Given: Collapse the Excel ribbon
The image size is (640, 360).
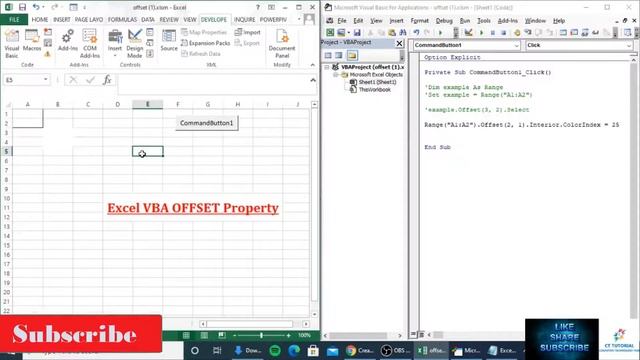Looking at the screenshot, I should coord(312,65).
